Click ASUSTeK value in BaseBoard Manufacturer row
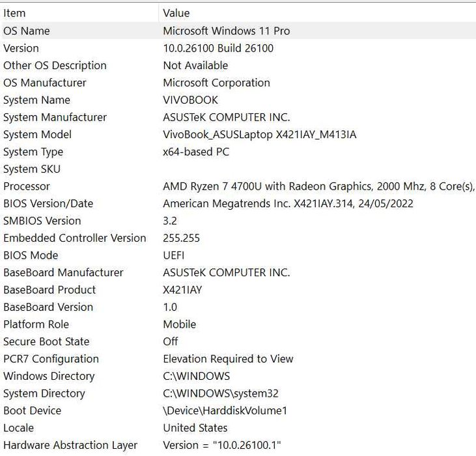This screenshot has width=476, height=456. pyautogui.click(x=226, y=272)
